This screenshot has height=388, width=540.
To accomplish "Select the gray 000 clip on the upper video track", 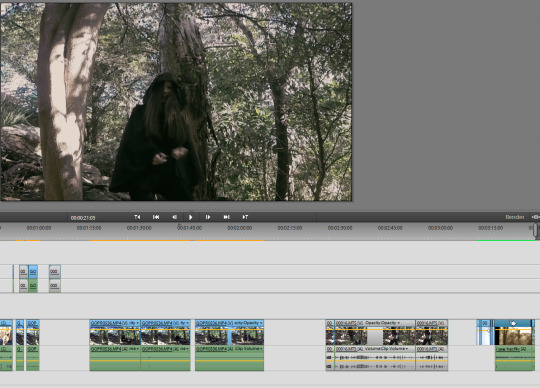I will [x=55, y=272].
